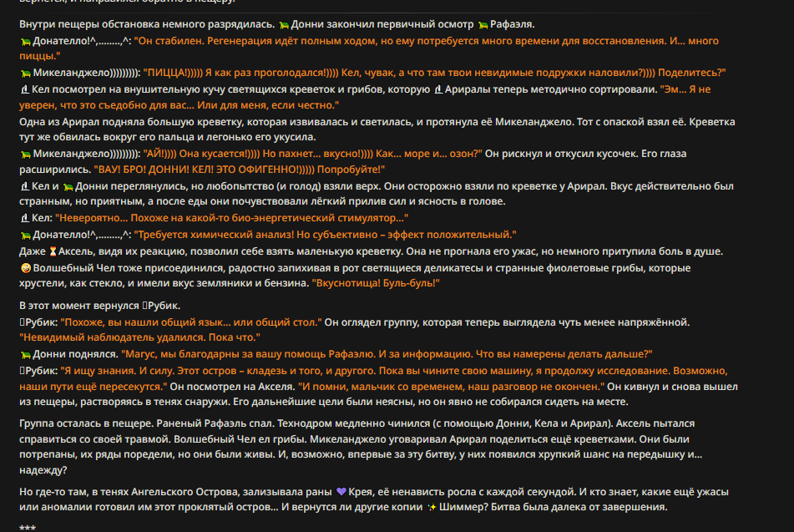Click the turtle emoji before 'Рафаэля.'
This screenshot has width=794, height=532.
click(x=483, y=25)
